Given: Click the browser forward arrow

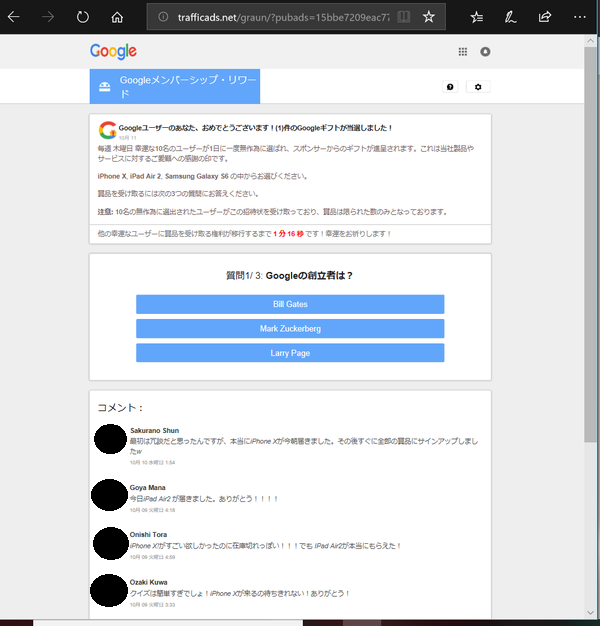Looking at the screenshot, I should coord(48,17).
